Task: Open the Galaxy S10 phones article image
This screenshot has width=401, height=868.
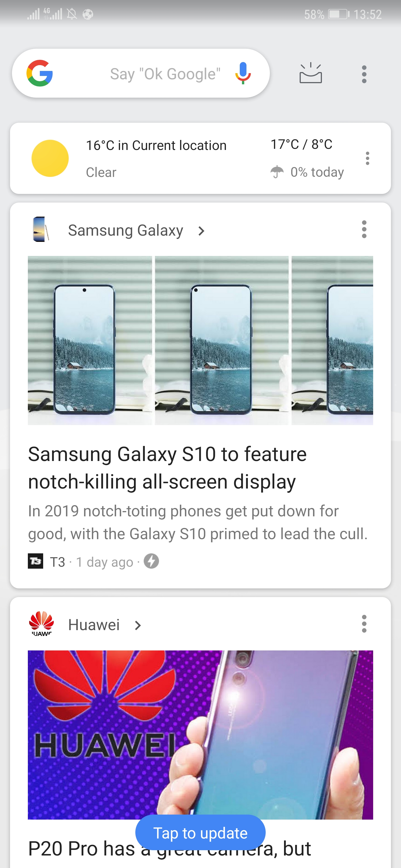Action: pos(200,340)
